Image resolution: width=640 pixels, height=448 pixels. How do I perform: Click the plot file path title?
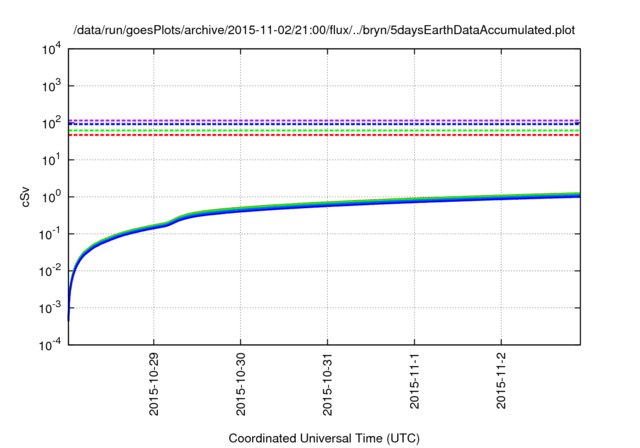(x=324, y=30)
